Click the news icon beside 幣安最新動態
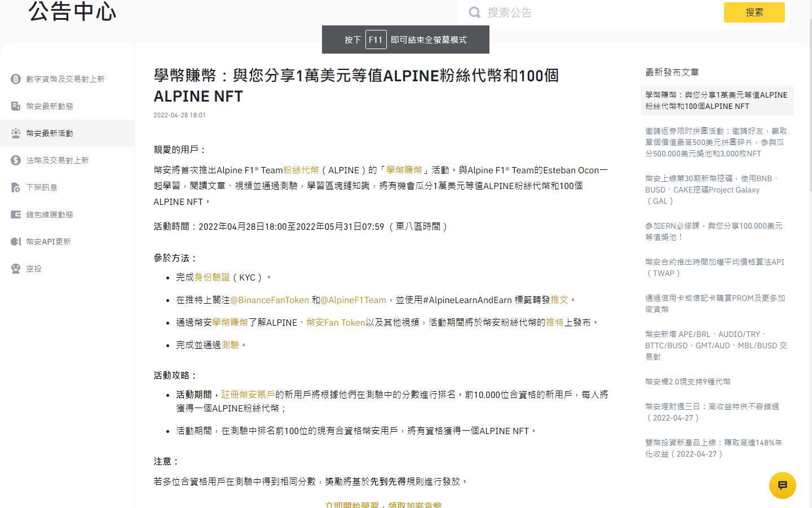This screenshot has height=508, width=812. pyautogui.click(x=16, y=106)
